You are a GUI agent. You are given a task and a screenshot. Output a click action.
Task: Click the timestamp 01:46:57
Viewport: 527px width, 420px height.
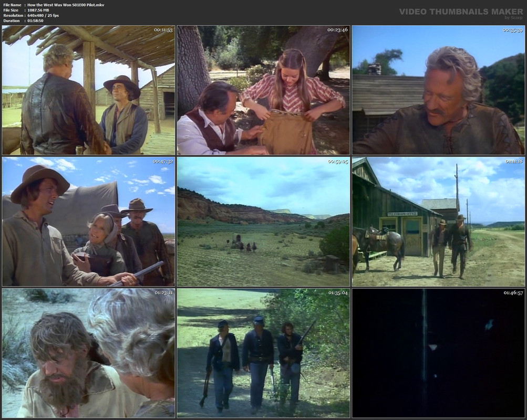513,293
